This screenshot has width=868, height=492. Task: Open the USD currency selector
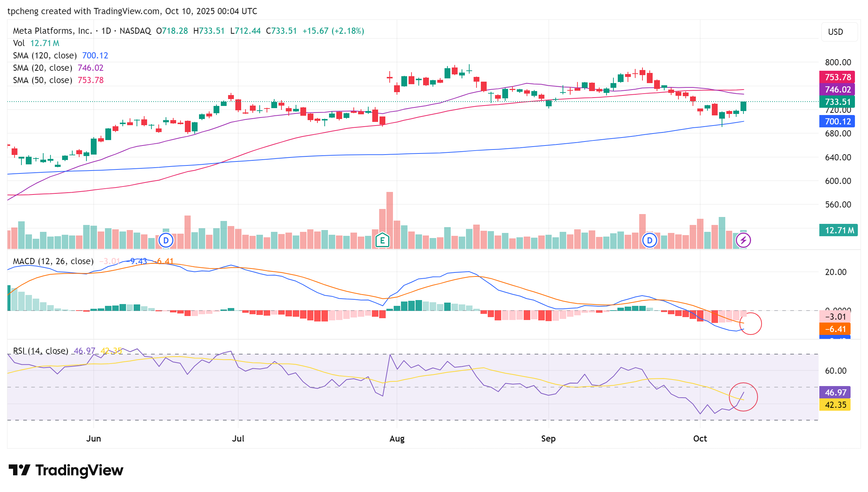tap(839, 32)
